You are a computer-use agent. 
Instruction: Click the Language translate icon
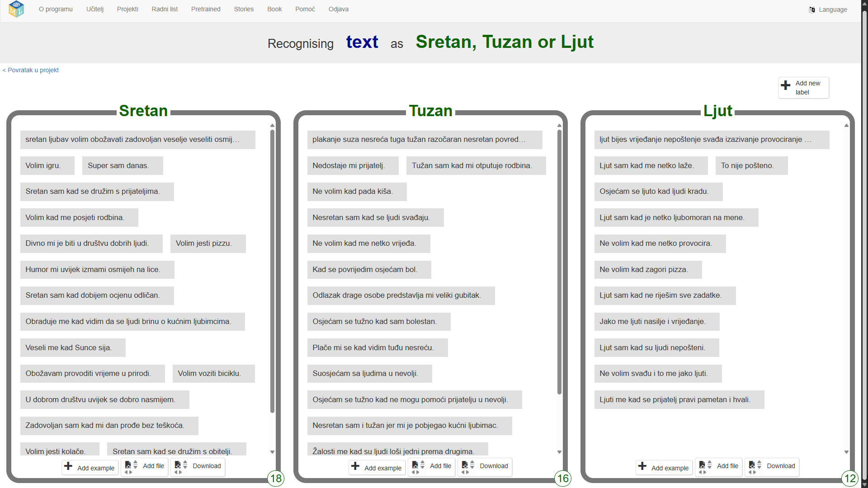click(x=812, y=9)
